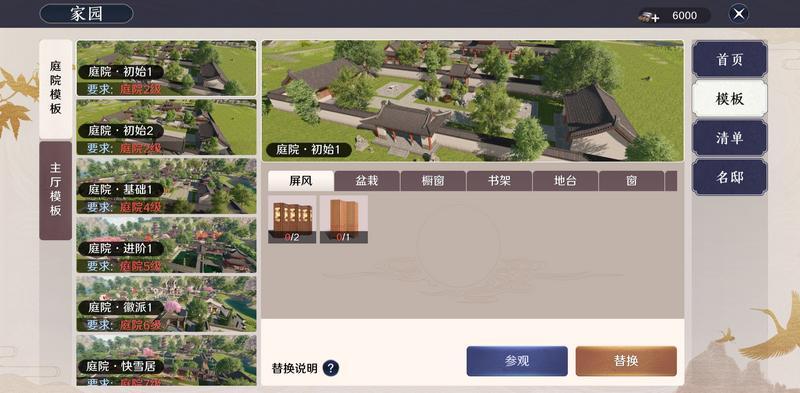Click the 家园 title label
Image resolution: width=800 pixels, height=393 pixels.
(x=86, y=14)
